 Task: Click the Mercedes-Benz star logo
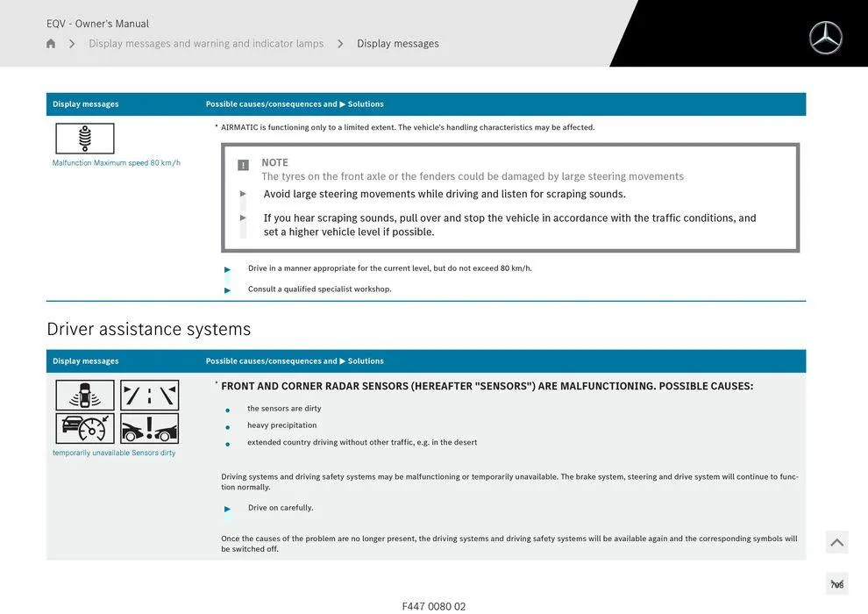824,37
